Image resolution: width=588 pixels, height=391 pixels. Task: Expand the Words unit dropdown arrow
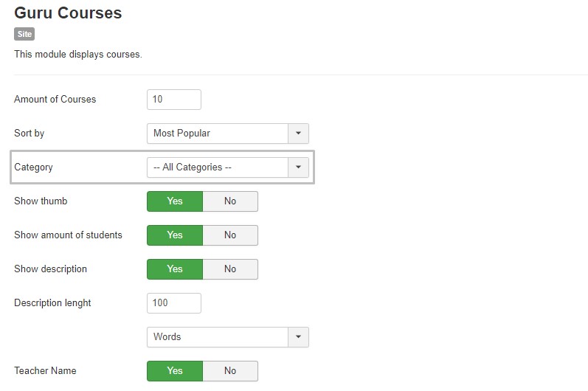298,337
